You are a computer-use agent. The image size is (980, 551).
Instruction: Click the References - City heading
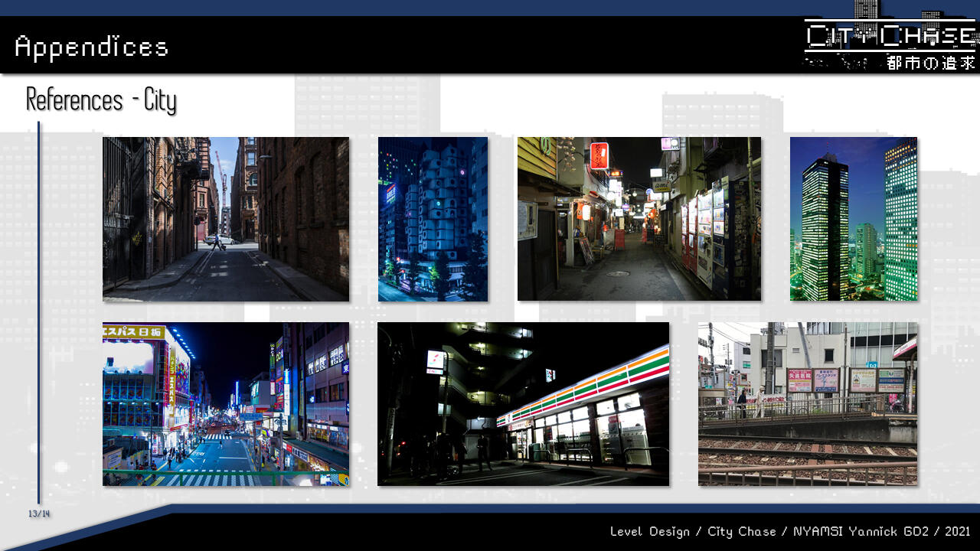(x=101, y=100)
